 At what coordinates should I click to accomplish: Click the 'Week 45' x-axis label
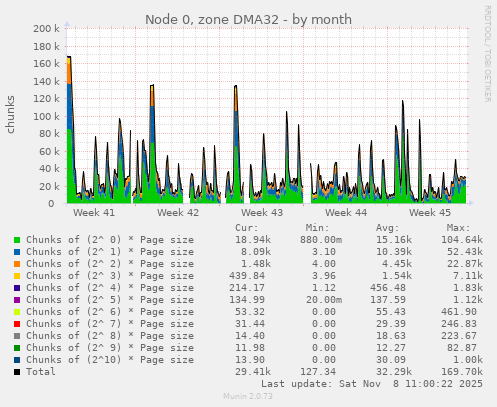point(430,213)
